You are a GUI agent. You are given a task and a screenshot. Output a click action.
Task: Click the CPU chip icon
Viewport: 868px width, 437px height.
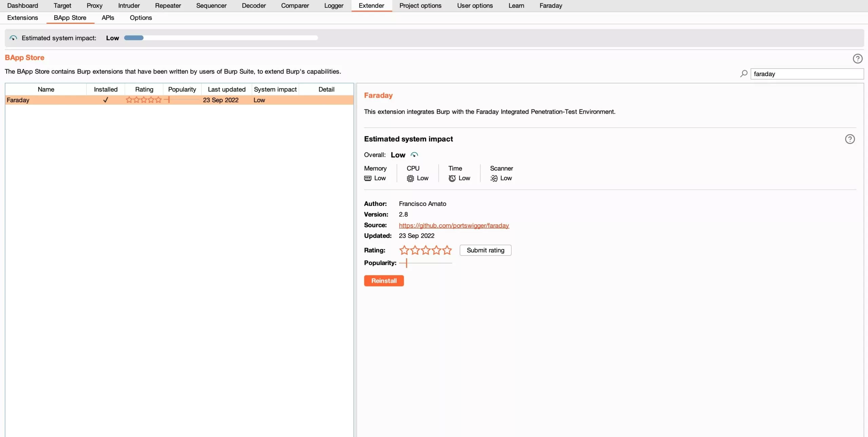point(410,178)
